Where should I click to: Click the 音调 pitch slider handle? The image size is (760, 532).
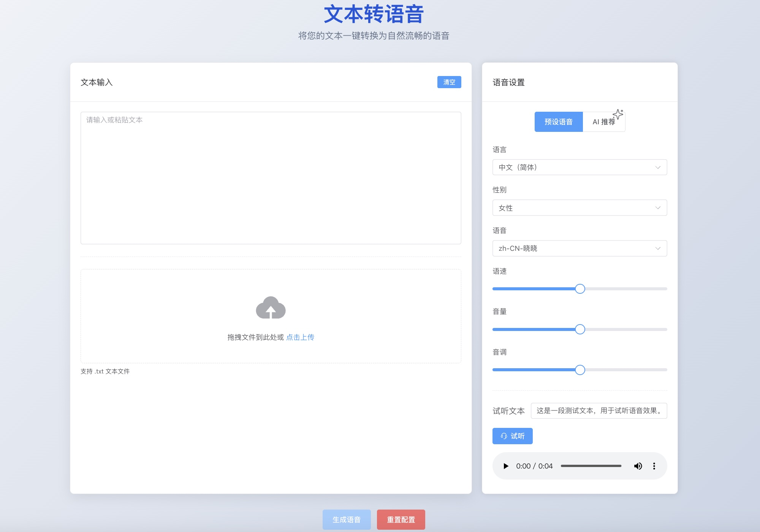[580, 370]
